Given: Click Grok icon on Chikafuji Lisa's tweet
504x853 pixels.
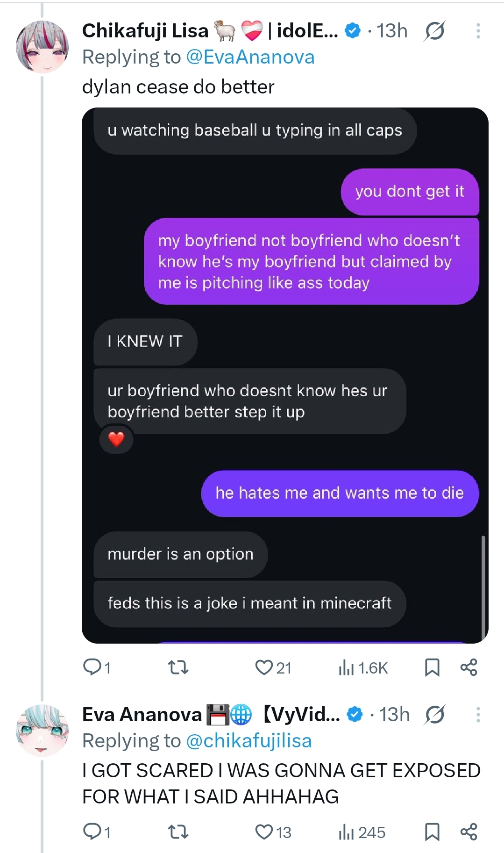Looking at the screenshot, I should point(434,31).
